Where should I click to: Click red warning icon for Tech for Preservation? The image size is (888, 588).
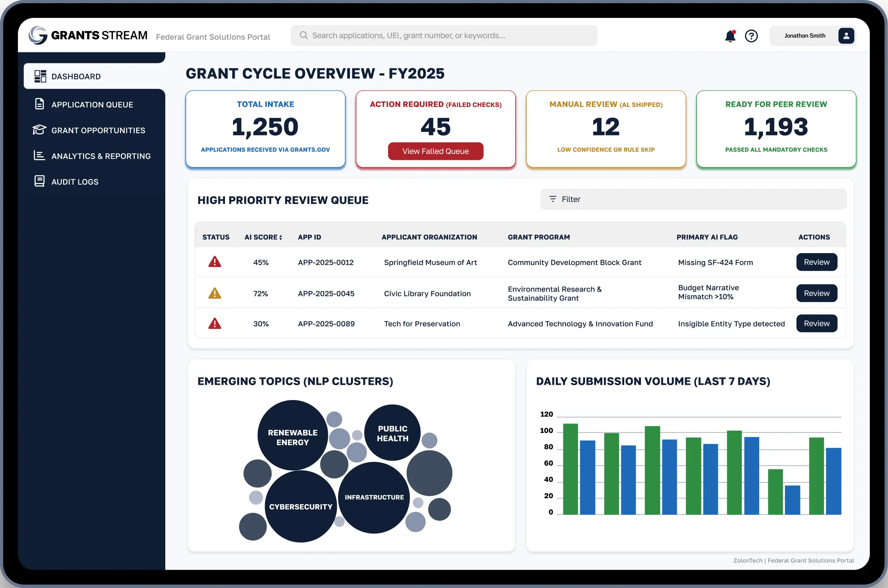point(215,323)
